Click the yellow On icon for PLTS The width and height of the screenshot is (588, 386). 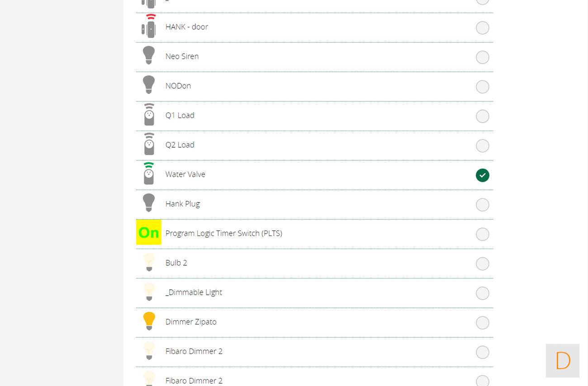pyautogui.click(x=149, y=232)
